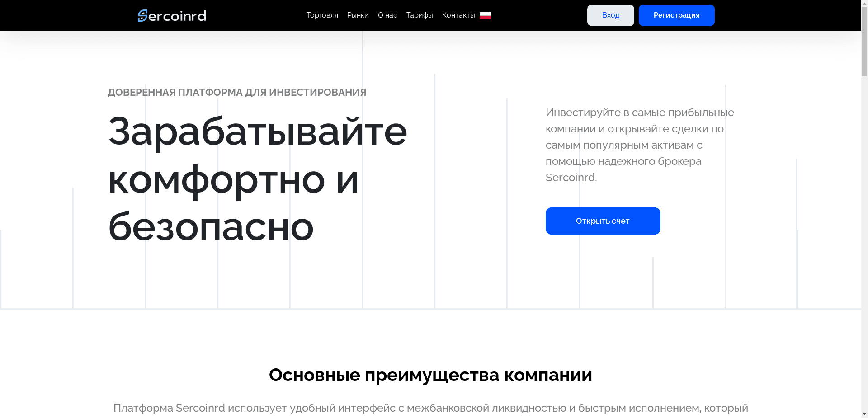The height and width of the screenshot is (418, 868).
Task: Switch to the Тарифы page
Action: (x=419, y=15)
